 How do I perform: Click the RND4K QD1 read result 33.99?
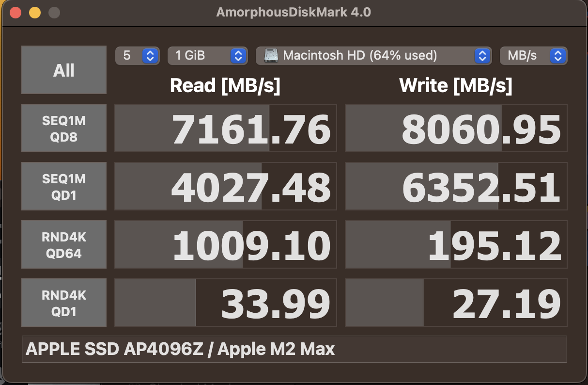[x=225, y=302]
